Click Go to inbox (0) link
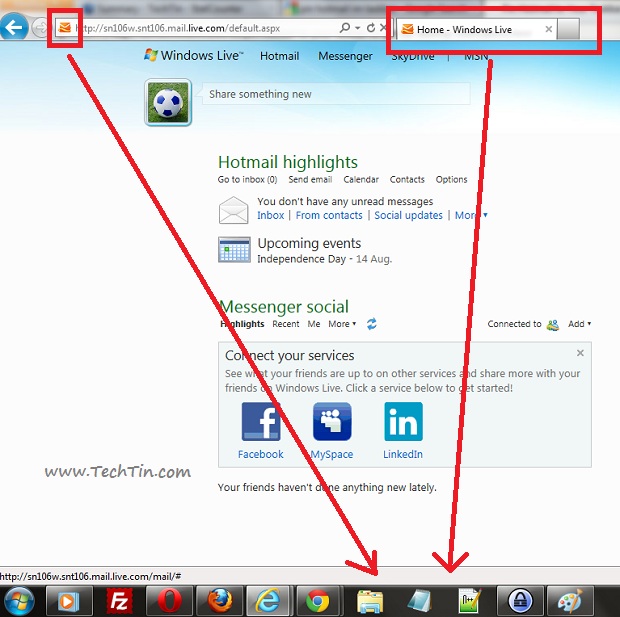The width and height of the screenshot is (620, 617). (248, 180)
